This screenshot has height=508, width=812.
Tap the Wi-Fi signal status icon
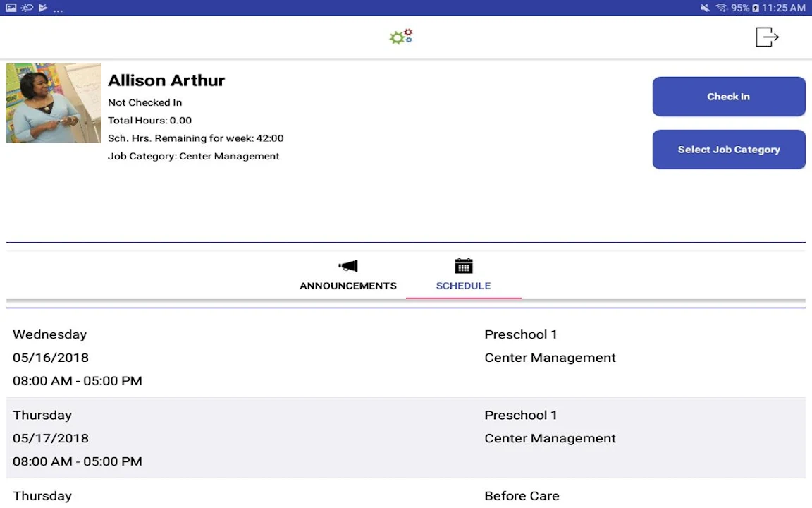click(721, 8)
